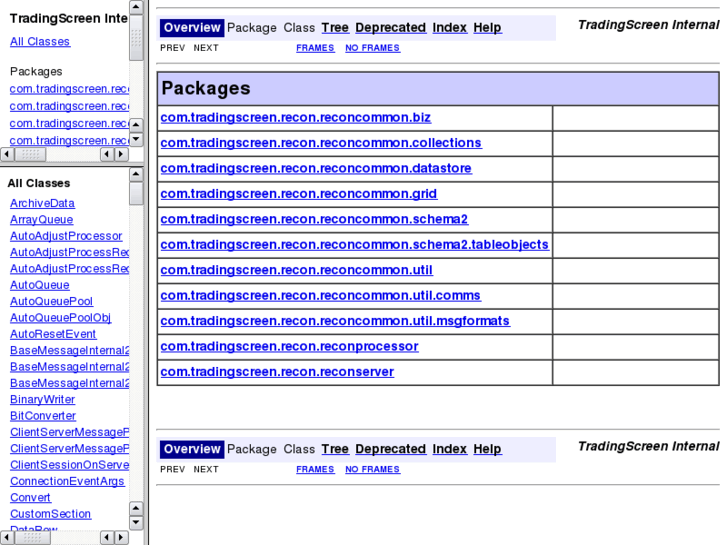Open Index tab in bottom navigation bar
The height and width of the screenshot is (545, 727).
[449, 450]
